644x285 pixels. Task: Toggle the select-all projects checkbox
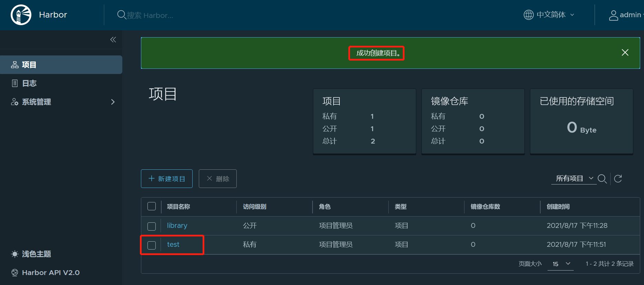point(152,206)
